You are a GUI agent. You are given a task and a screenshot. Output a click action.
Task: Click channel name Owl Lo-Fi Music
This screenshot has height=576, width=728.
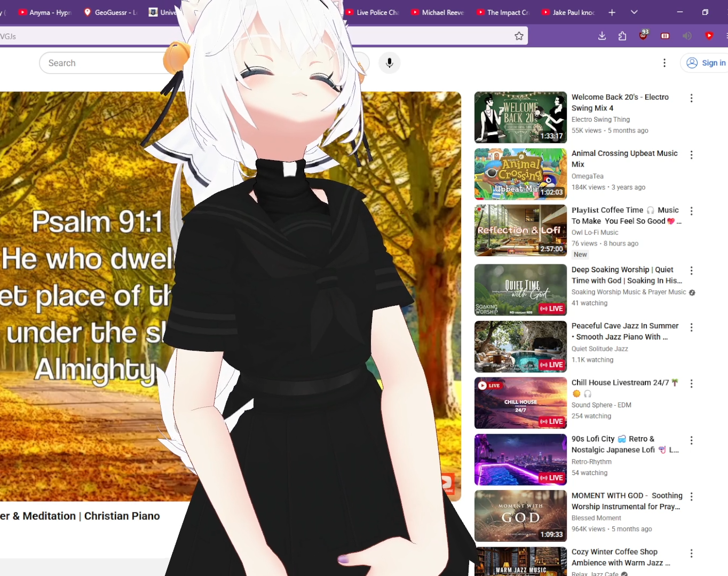[595, 233]
